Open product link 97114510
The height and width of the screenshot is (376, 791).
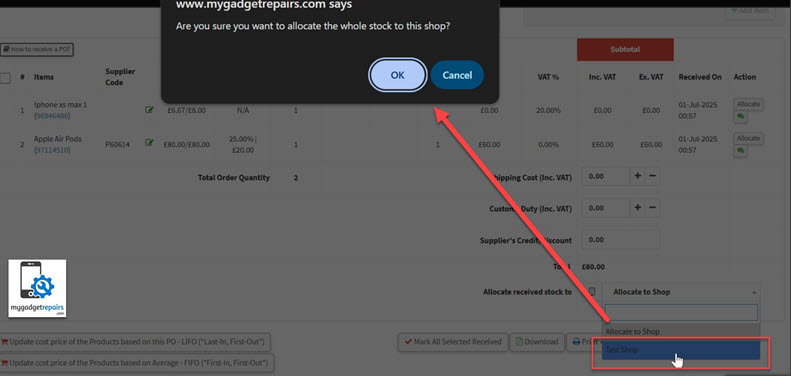pos(52,150)
